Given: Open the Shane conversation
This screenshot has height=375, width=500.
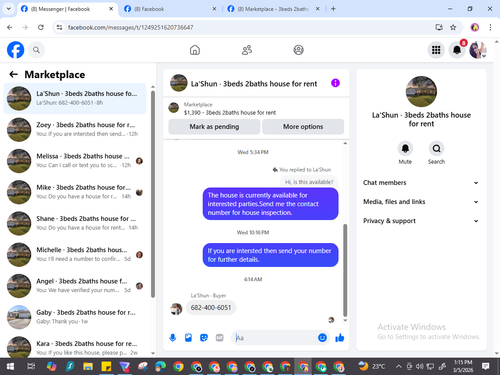Looking at the screenshot, I should [x=75, y=223].
